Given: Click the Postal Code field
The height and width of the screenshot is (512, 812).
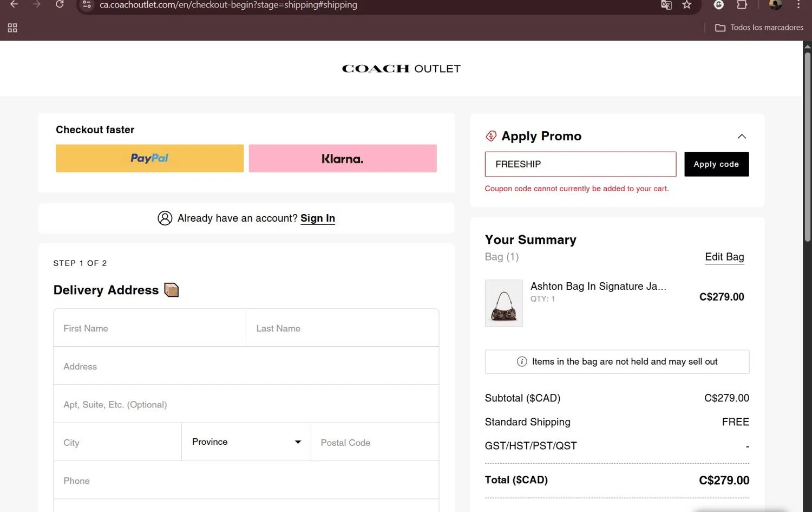Looking at the screenshot, I should coord(375,442).
